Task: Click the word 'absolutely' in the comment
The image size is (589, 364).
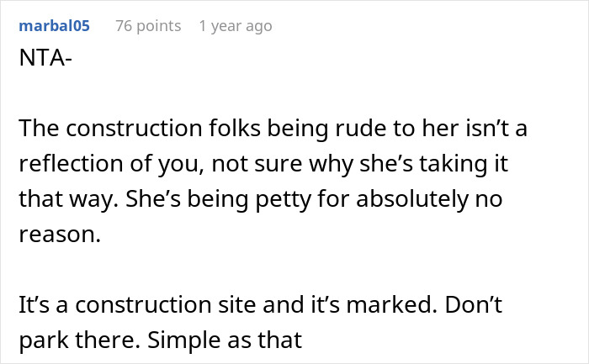Action: tap(412, 199)
